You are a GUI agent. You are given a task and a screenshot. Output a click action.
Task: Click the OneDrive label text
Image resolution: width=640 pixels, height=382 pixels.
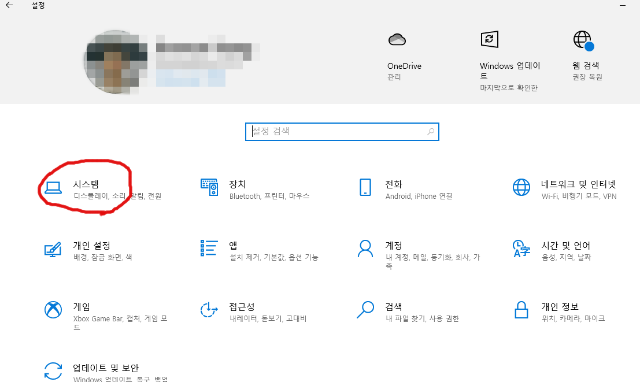click(x=404, y=66)
